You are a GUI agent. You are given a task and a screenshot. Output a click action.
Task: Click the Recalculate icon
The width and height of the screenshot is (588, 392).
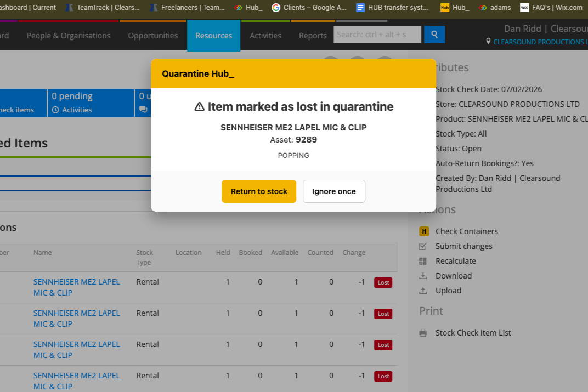point(422,261)
